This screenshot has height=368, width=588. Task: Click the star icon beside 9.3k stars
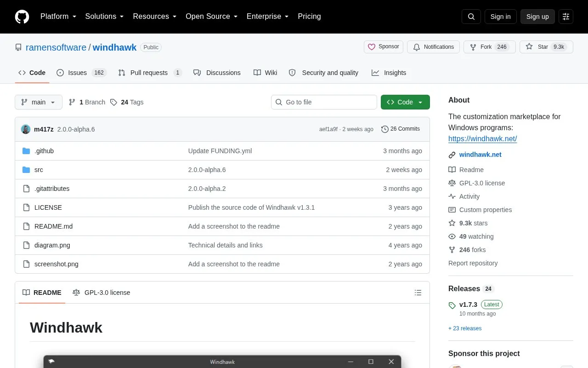(452, 223)
